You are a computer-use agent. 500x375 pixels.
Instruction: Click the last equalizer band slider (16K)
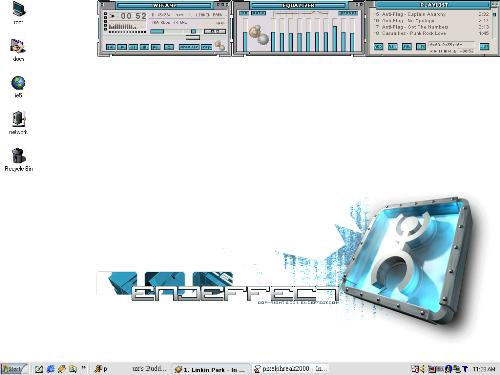click(x=352, y=35)
